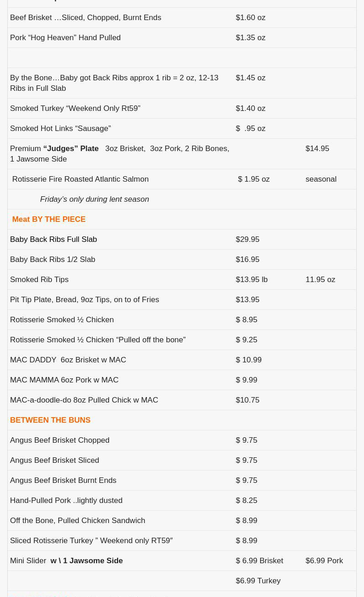Click the bold "Judges" Plate label
The image size is (364, 597).
coord(71,148)
